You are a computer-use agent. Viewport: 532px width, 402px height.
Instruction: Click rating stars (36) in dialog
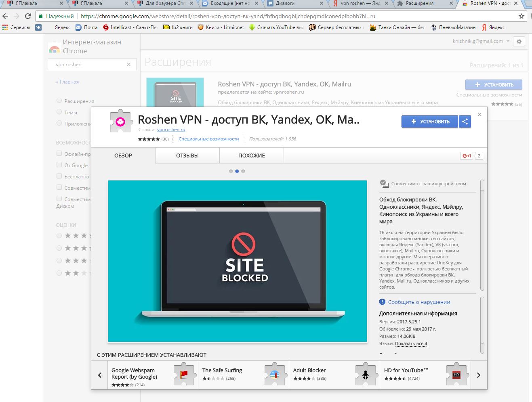click(x=153, y=139)
